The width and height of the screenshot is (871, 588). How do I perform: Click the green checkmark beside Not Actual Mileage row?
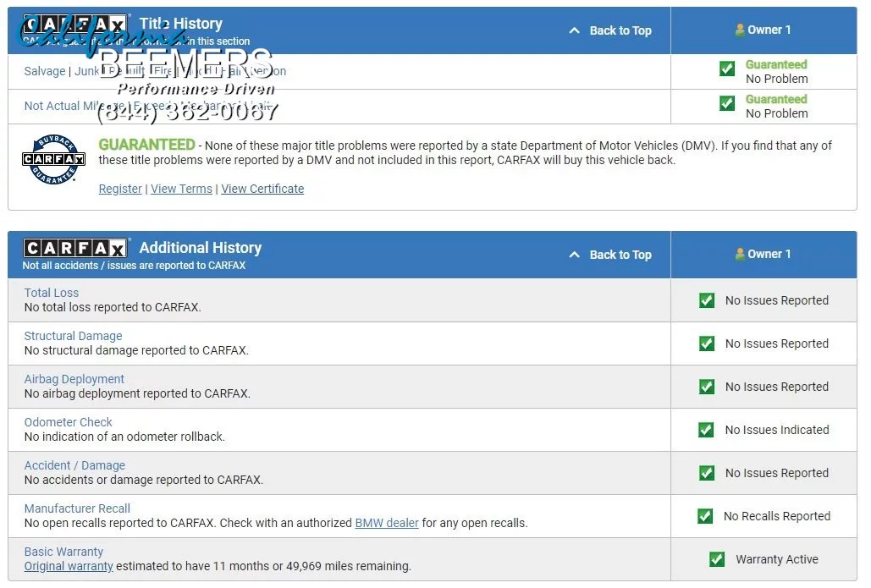tap(726, 102)
